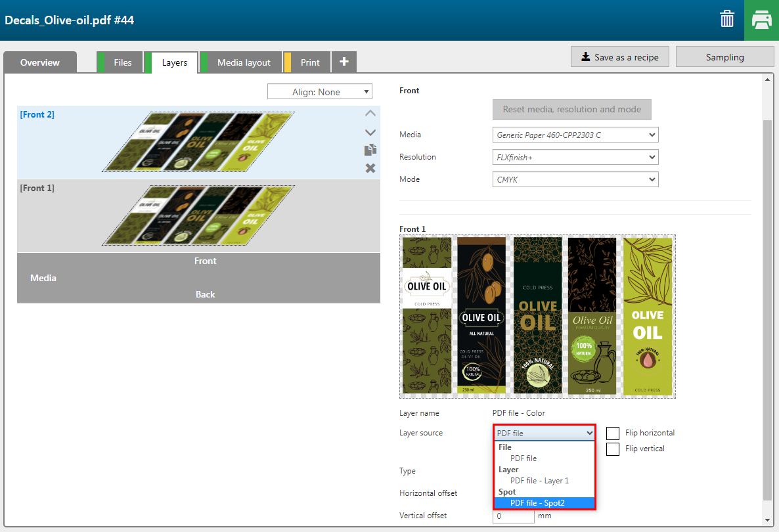Move Front 2 layer down with chevron
The width and height of the screenshot is (779, 532).
click(370, 132)
